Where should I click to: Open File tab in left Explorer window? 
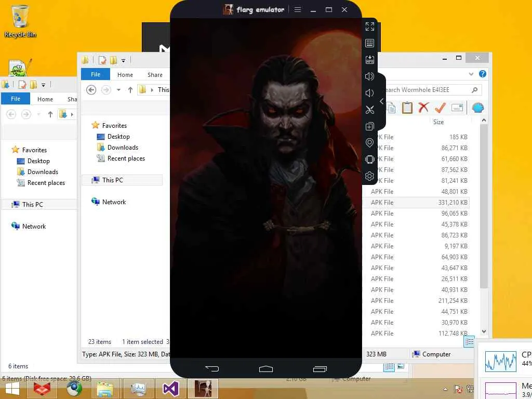pyautogui.click(x=16, y=99)
